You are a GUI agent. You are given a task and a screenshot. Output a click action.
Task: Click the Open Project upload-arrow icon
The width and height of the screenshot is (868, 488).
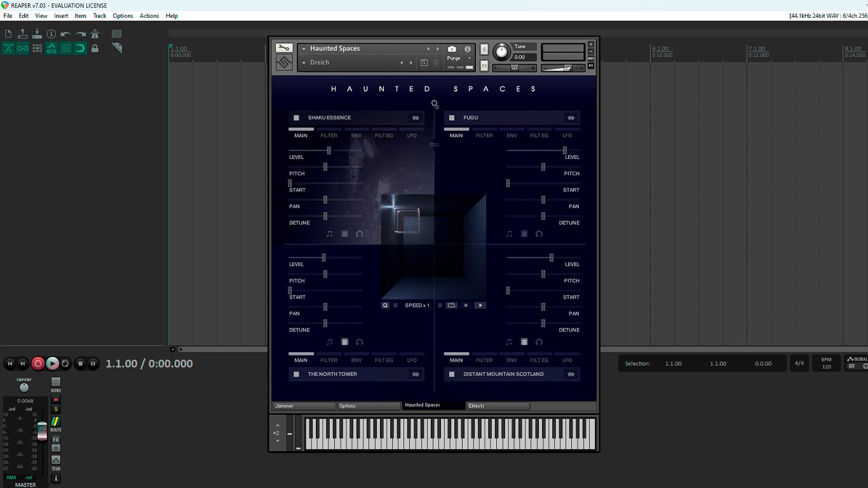pyautogui.click(x=23, y=34)
